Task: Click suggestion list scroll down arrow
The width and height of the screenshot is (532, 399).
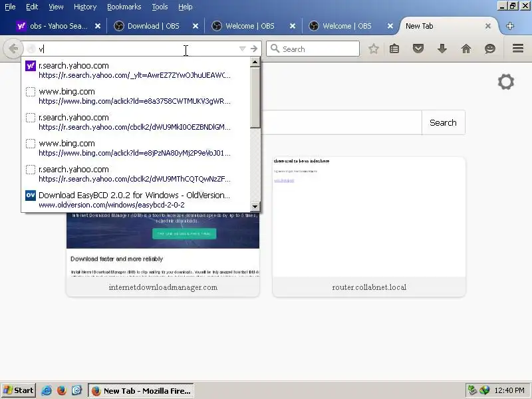Action: point(255,206)
